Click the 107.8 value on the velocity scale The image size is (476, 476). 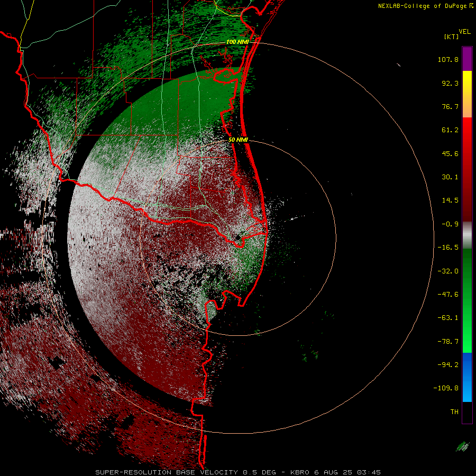click(x=448, y=59)
